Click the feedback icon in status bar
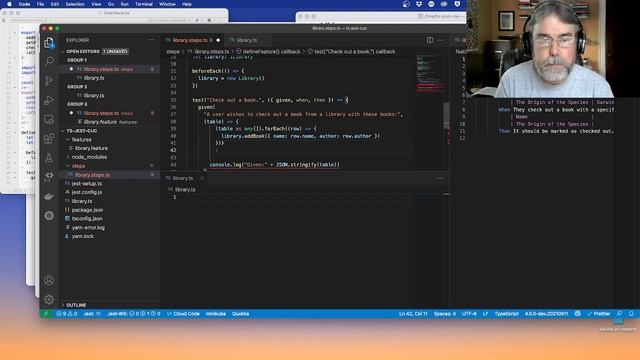The height and width of the screenshot is (360, 640). pyautogui.click(x=619, y=314)
